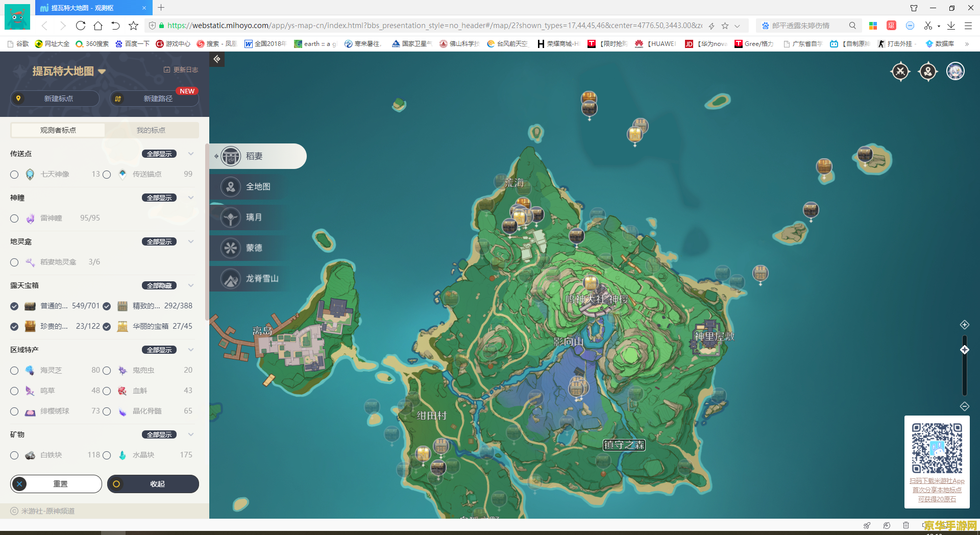
Task: Bookmark the page with the star icon
Action: pyautogui.click(x=133, y=26)
